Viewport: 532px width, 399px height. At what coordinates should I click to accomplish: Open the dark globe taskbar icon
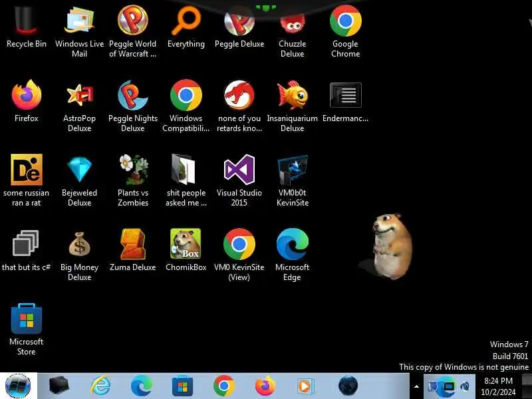coord(348,386)
